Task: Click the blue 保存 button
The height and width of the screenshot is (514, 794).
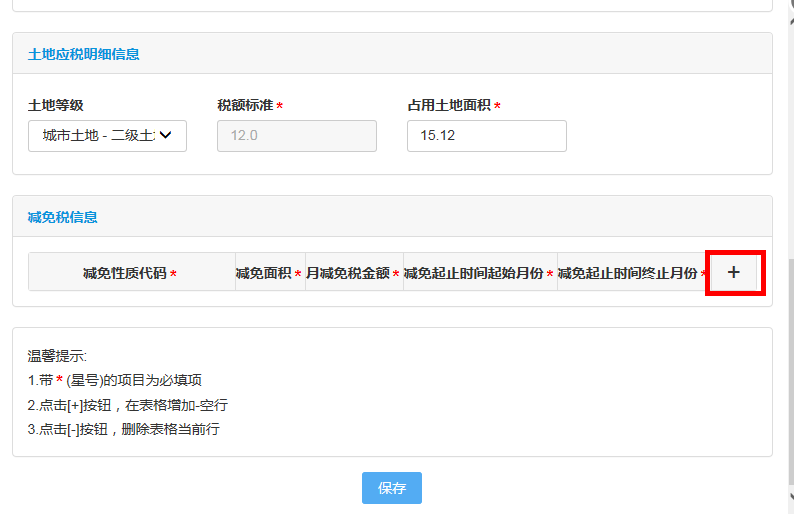Action: (x=391, y=488)
